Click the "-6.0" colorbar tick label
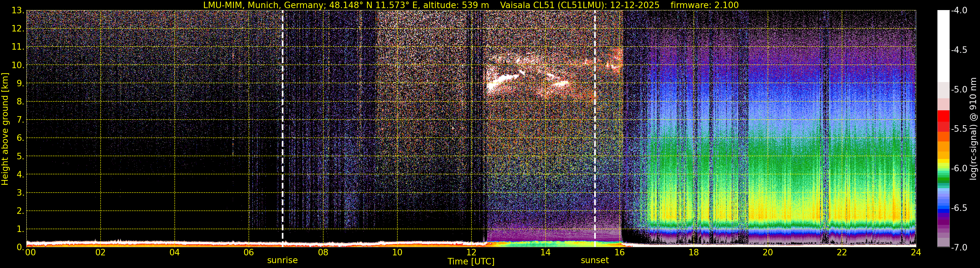The width and height of the screenshot is (980, 268). 959,168
